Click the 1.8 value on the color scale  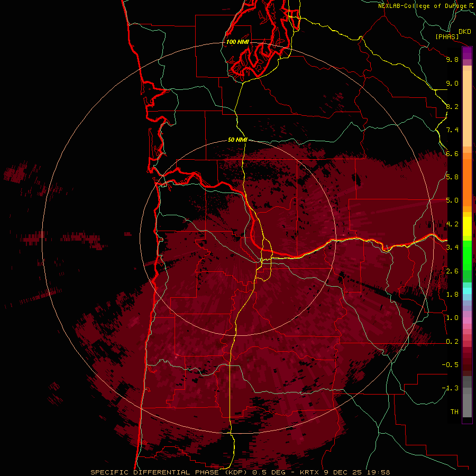coord(452,295)
